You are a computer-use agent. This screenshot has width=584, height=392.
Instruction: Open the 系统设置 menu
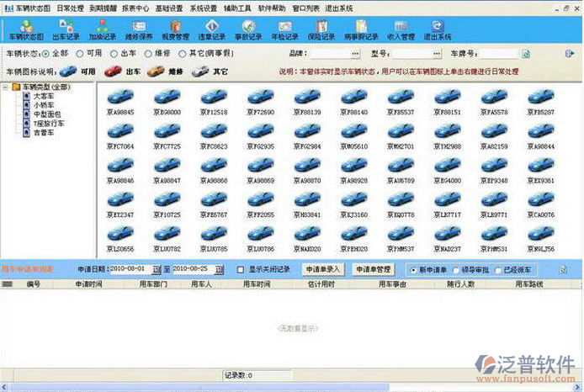(x=204, y=8)
